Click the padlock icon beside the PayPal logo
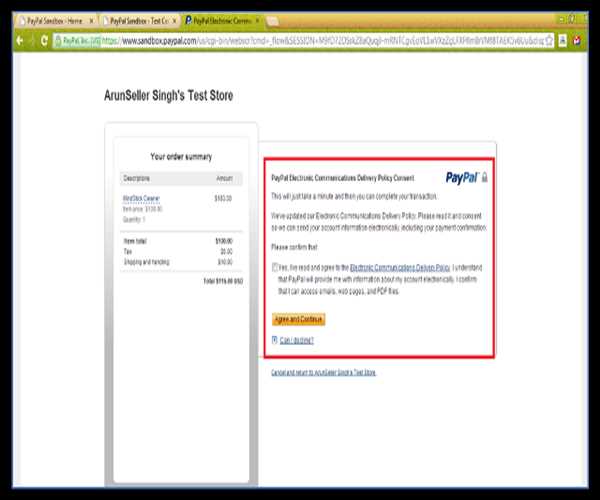 click(x=485, y=176)
